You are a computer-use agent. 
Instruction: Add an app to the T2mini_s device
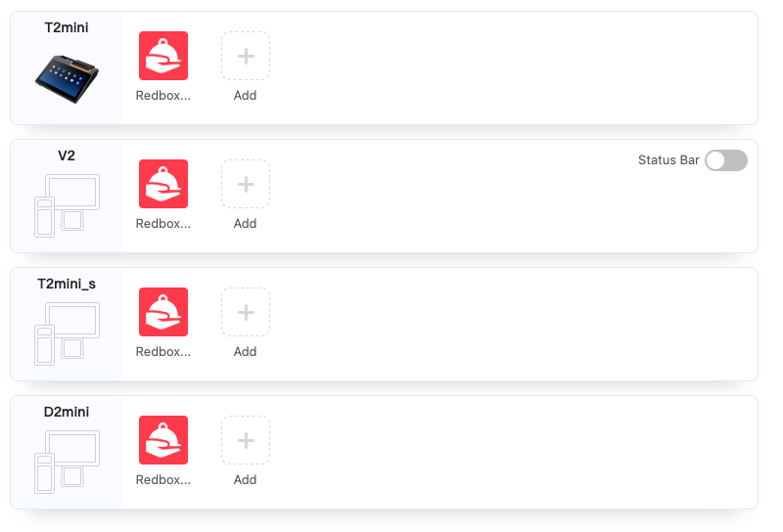tap(246, 312)
